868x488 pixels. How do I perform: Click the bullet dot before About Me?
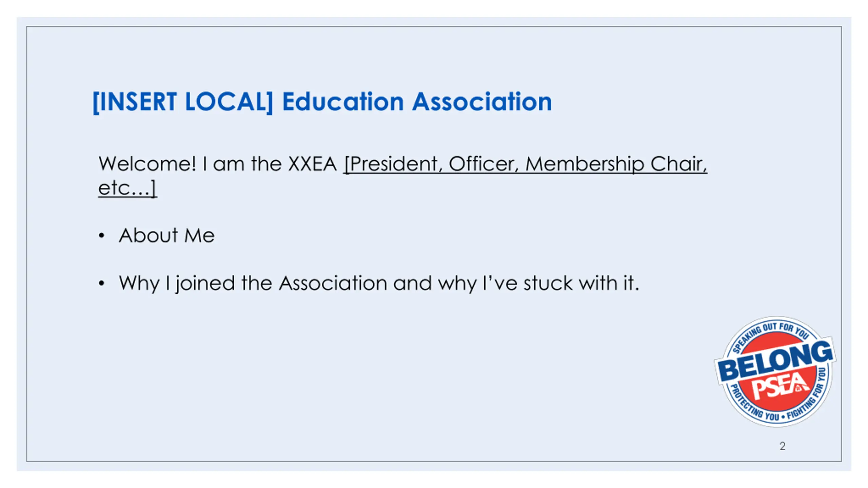click(x=101, y=236)
